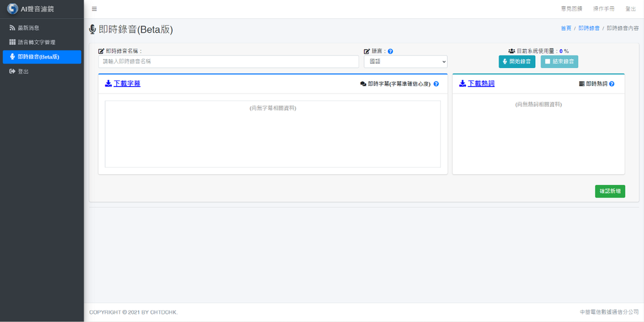Click microphone icon in sidebar 即時錄音 item
Screen dimensions: 644x322
click(13, 57)
